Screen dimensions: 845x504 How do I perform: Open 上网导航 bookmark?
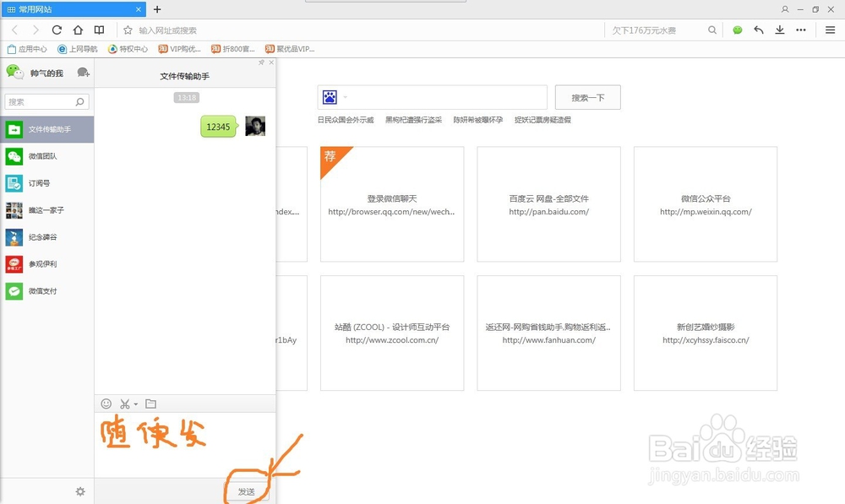tap(78, 49)
